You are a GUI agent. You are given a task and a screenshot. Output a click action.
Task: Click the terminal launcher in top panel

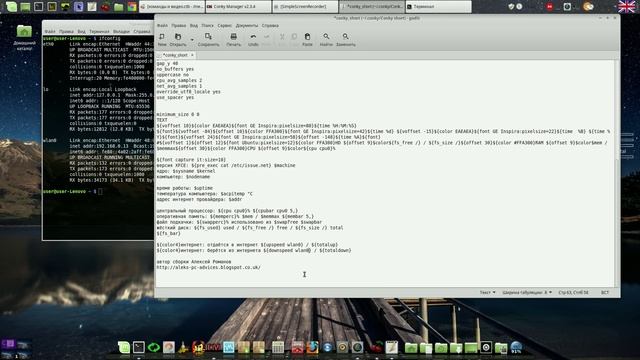[38, 7]
